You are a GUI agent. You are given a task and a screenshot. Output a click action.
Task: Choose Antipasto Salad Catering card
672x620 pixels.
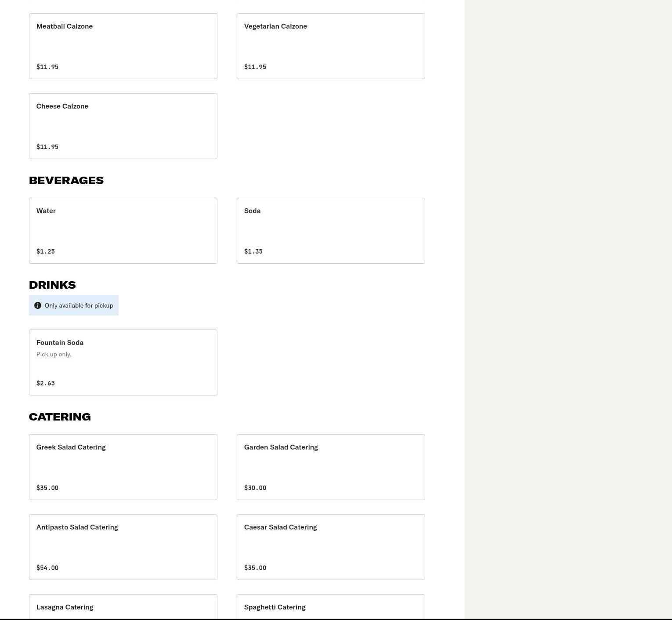[x=123, y=547]
